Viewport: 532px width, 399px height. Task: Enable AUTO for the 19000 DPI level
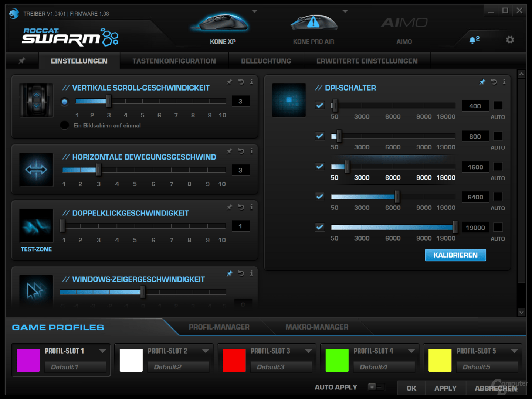pyautogui.click(x=498, y=227)
